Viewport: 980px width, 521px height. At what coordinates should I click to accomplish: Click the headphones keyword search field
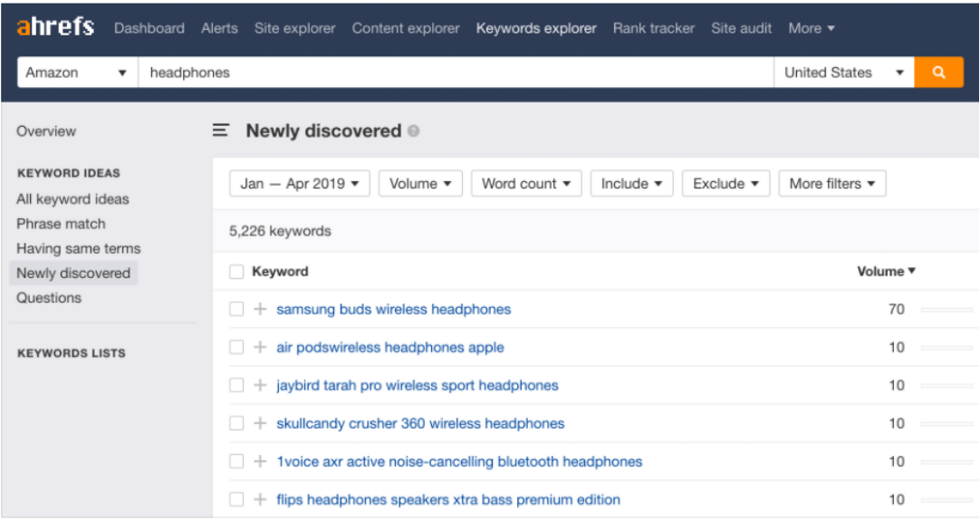click(x=456, y=72)
